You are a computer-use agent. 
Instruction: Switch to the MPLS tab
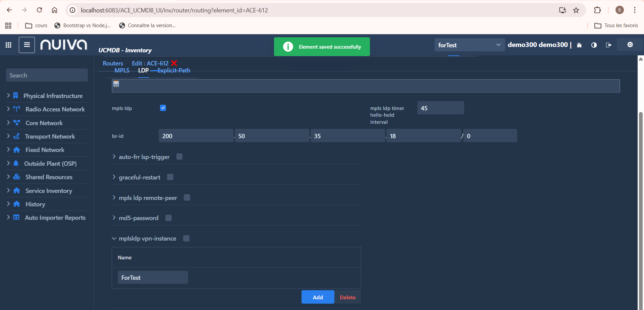[x=122, y=70]
